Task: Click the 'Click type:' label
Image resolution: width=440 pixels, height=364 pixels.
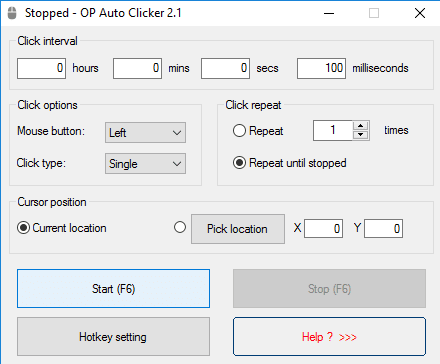Action: pos(41,163)
